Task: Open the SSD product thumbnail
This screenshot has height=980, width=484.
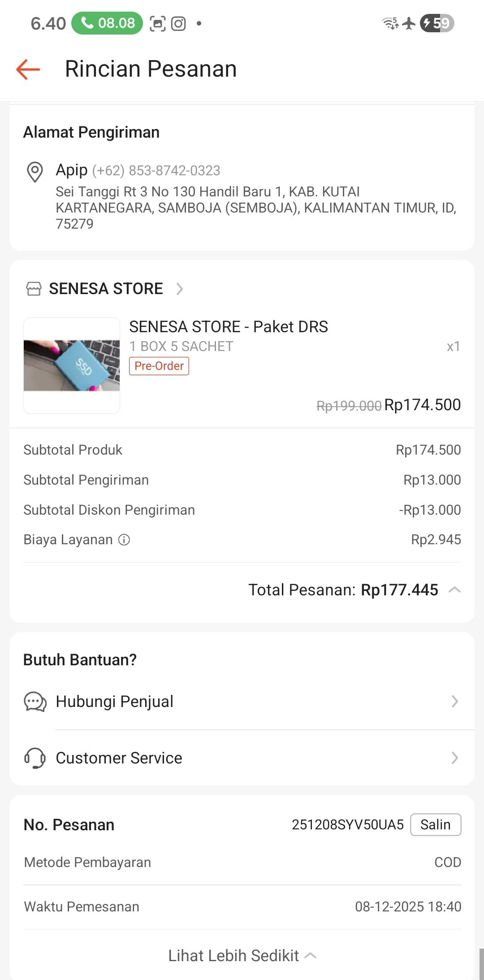Action: 72,365
